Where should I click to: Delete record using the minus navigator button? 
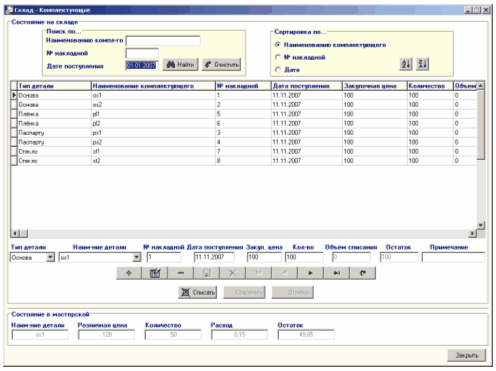click(x=181, y=273)
